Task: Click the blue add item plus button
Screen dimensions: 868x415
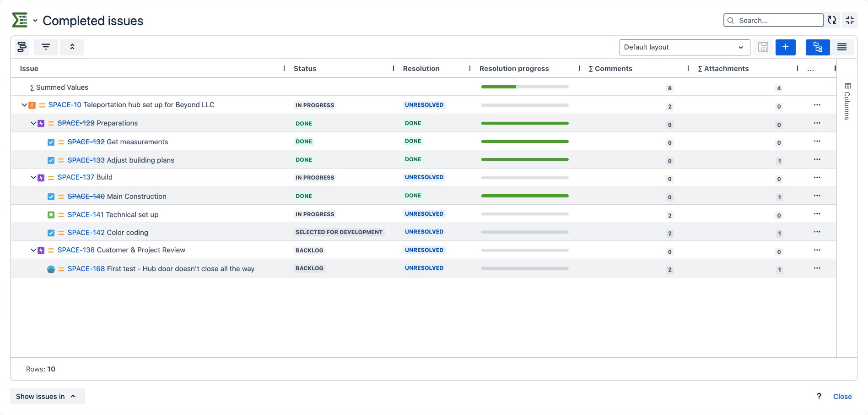Action: [x=785, y=47]
